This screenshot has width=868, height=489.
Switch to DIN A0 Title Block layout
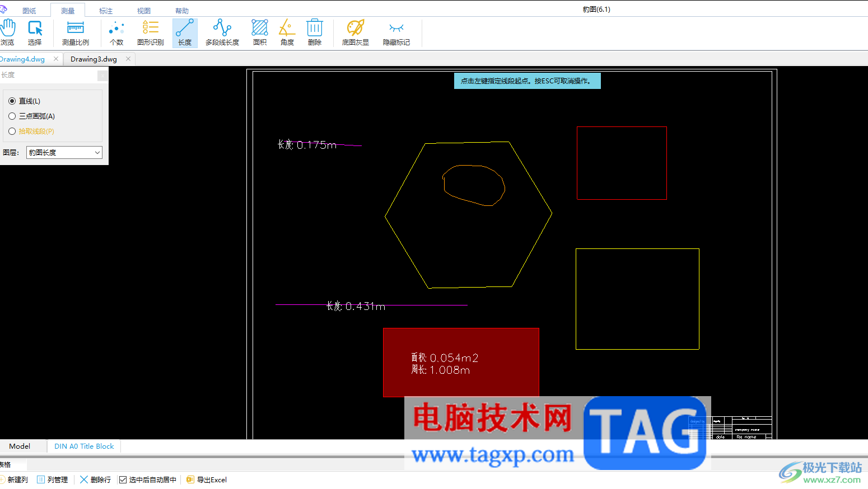pos(84,446)
